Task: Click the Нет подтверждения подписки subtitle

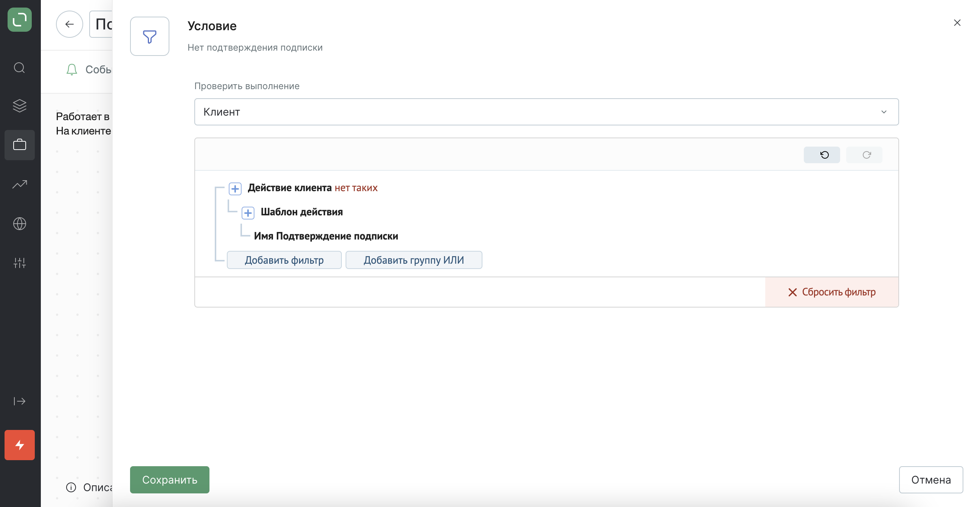Action: click(255, 48)
